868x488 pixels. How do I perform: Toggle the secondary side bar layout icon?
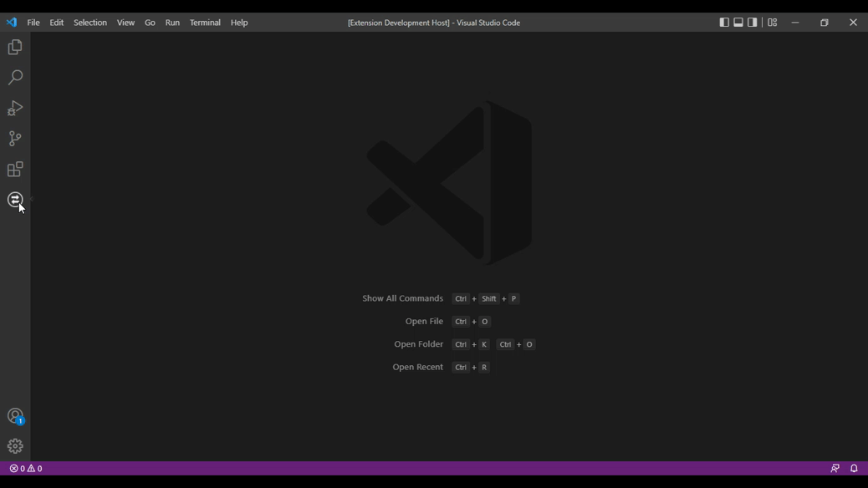[x=753, y=22]
